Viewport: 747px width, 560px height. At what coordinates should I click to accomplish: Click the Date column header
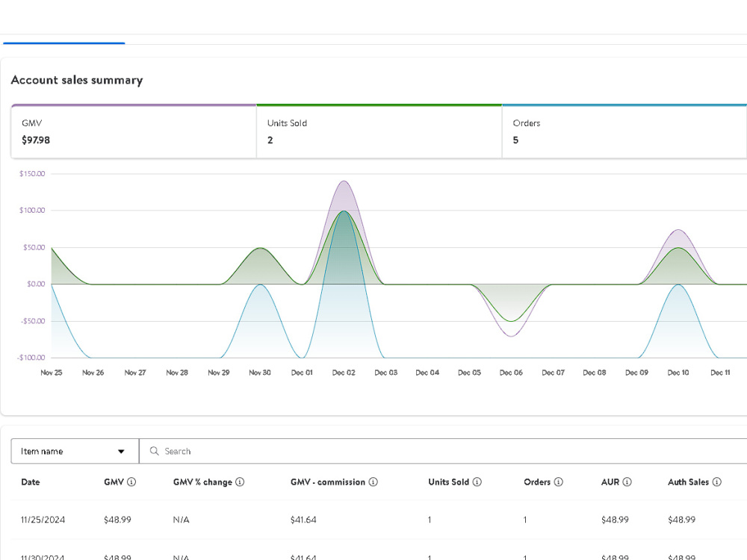tap(31, 482)
